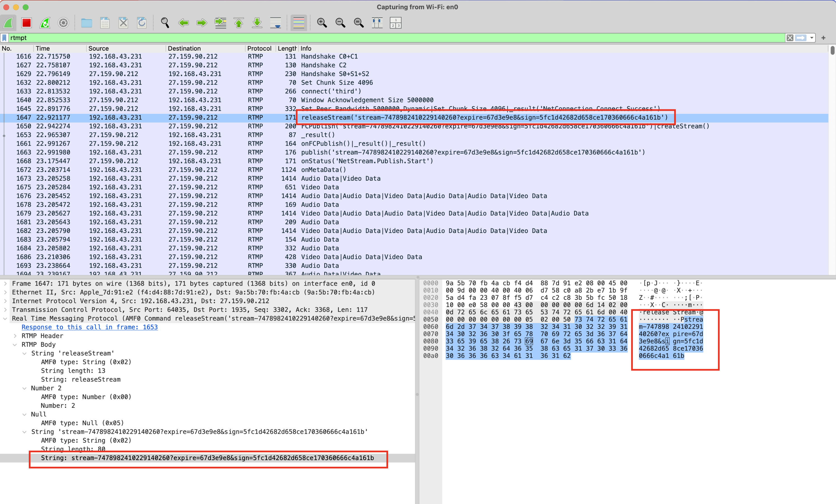Click the Protocol column header
The image size is (836, 504).
[x=259, y=48]
